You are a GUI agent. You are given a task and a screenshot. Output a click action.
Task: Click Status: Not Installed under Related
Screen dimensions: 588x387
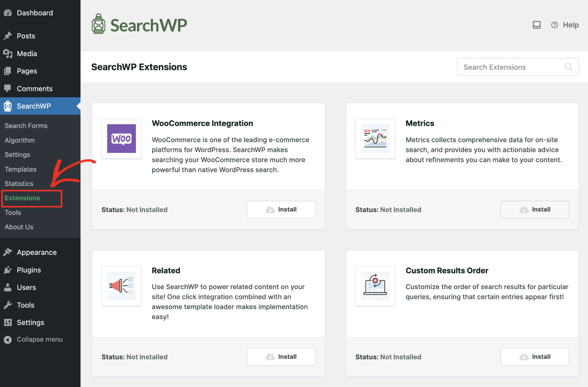click(x=134, y=357)
